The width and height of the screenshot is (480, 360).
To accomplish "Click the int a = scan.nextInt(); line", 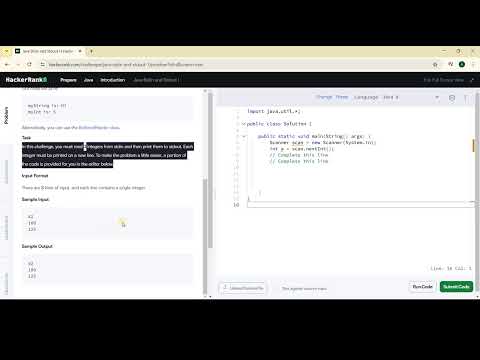I will coord(302,149).
